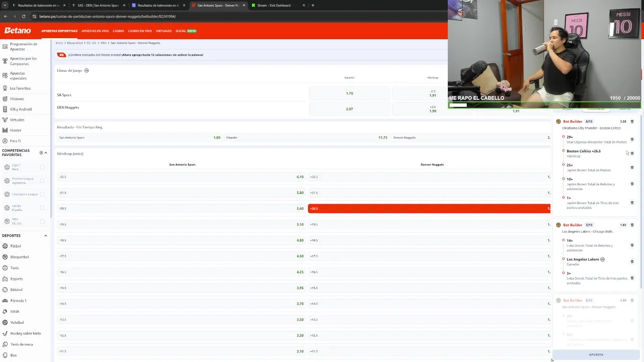
Task: Go to NBA breadcrumb link
Action: tap(103, 43)
